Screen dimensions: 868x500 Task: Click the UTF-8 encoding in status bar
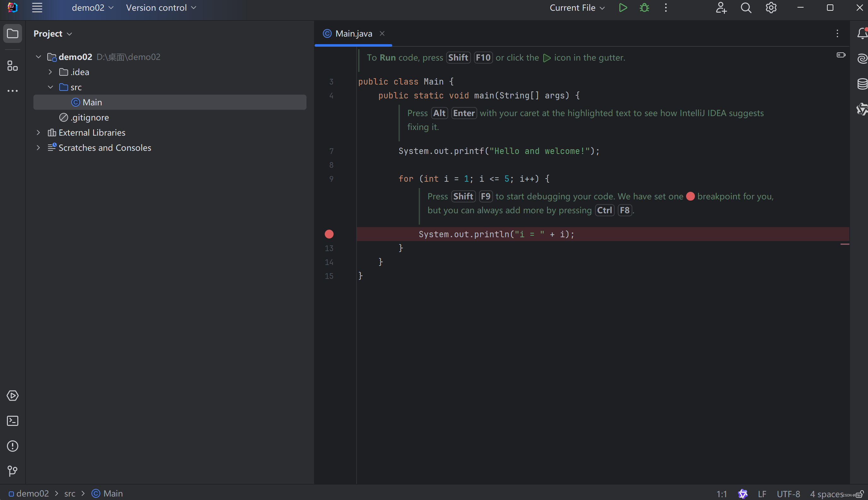pos(788,493)
